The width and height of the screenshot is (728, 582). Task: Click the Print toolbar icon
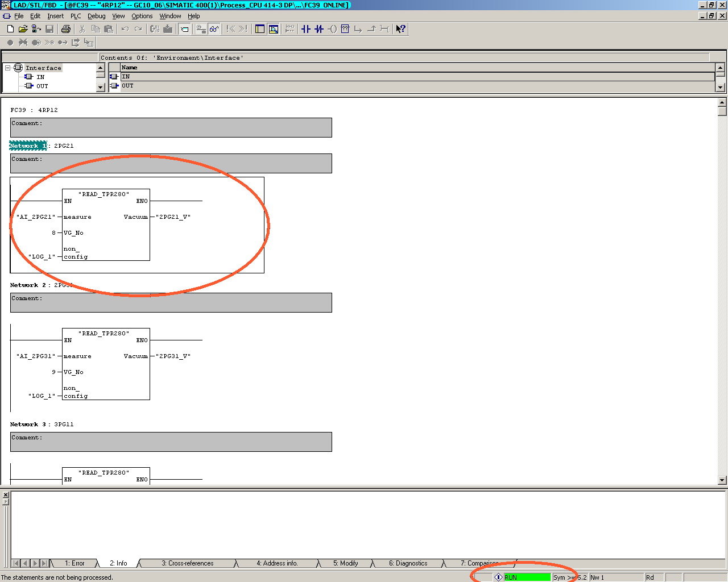pos(66,29)
